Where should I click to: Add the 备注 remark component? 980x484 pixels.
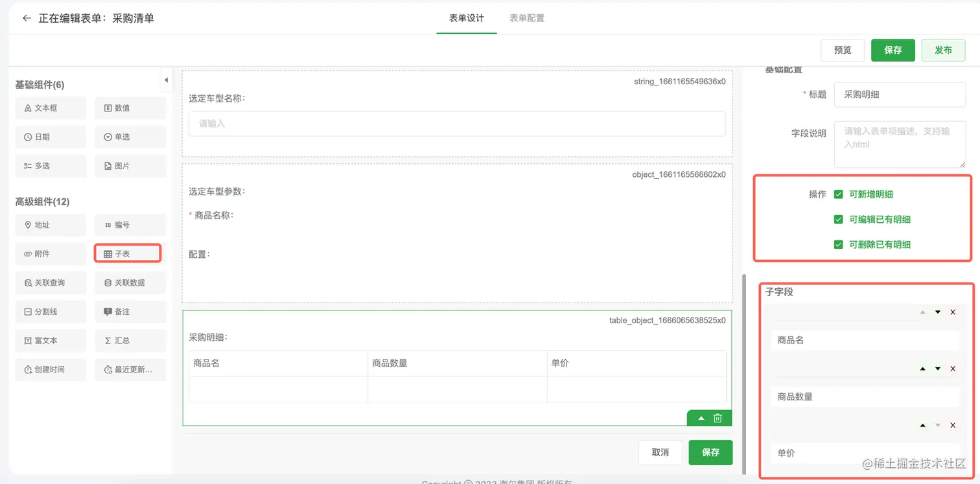pyautogui.click(x=130, y=312)
